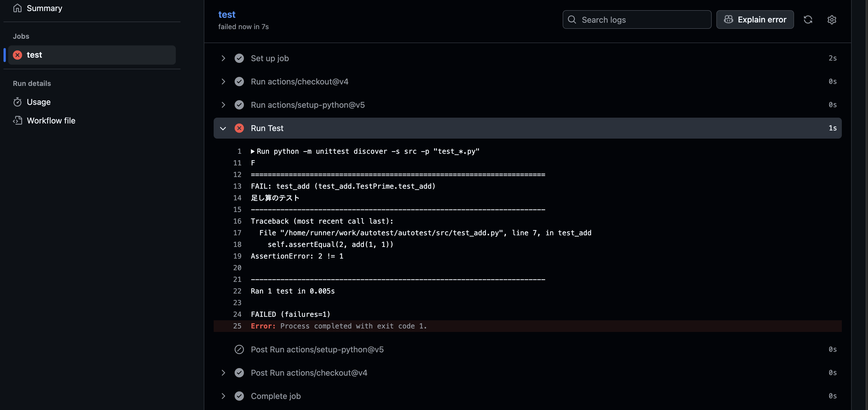Expand the python unittest command disclosure triangle

click(x=253, y=151)
